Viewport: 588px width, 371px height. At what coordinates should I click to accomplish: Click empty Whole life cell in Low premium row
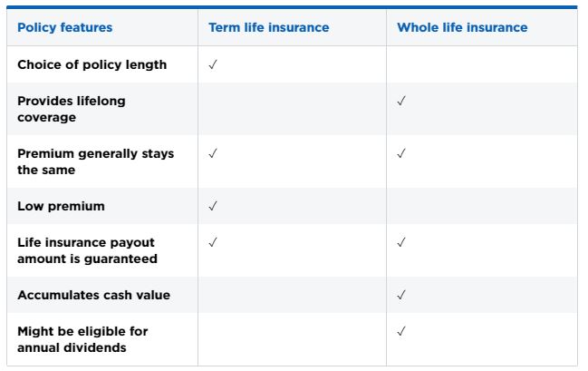point(481,206)
